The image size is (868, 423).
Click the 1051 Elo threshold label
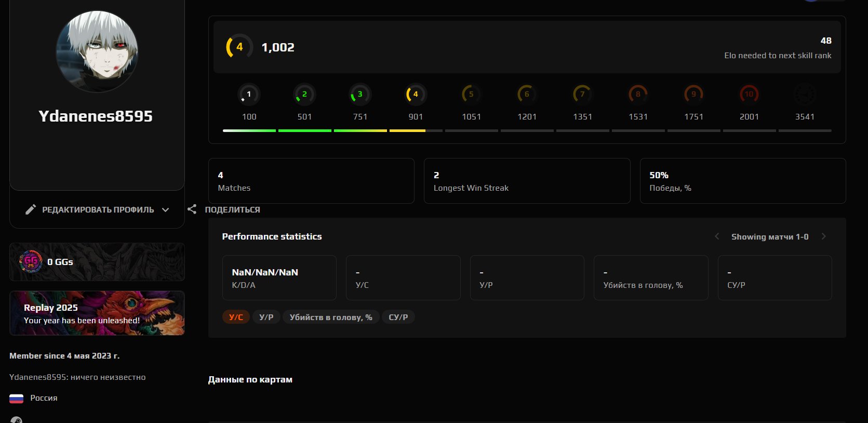[471, 117]
